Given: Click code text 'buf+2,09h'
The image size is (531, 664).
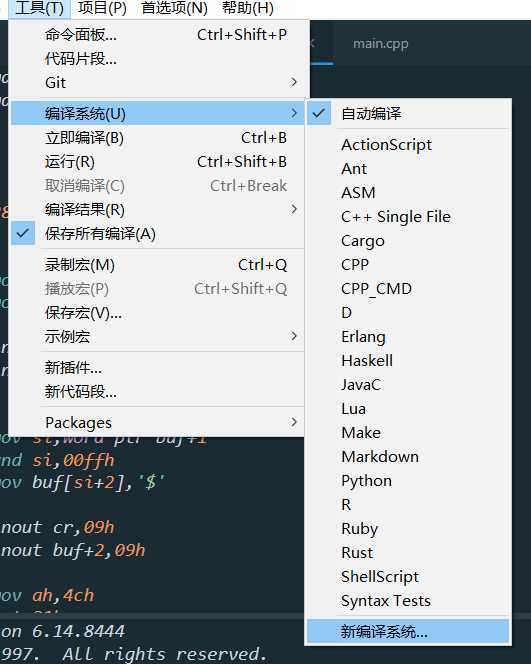Looking at the screenshot, I should pos(99,551).
